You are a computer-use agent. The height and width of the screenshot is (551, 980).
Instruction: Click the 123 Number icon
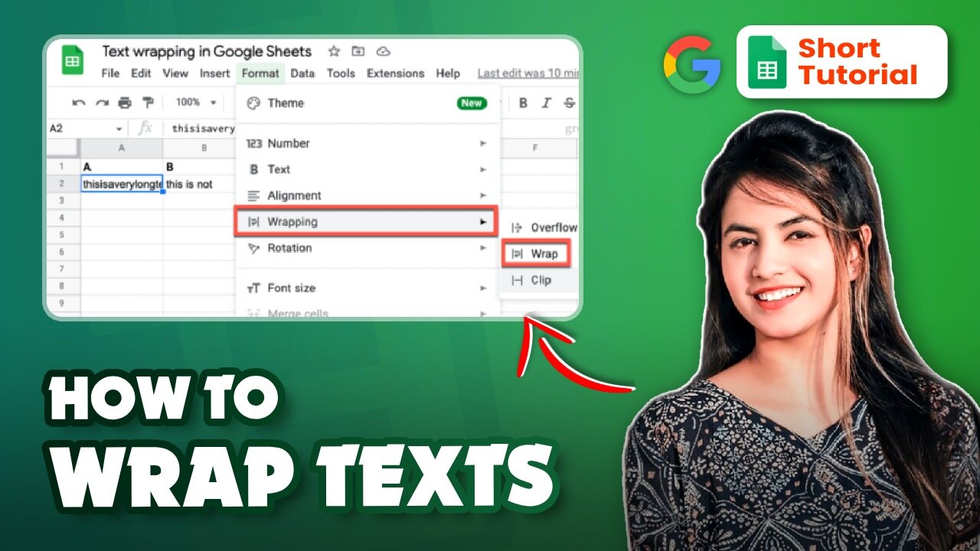pos(253,143)
